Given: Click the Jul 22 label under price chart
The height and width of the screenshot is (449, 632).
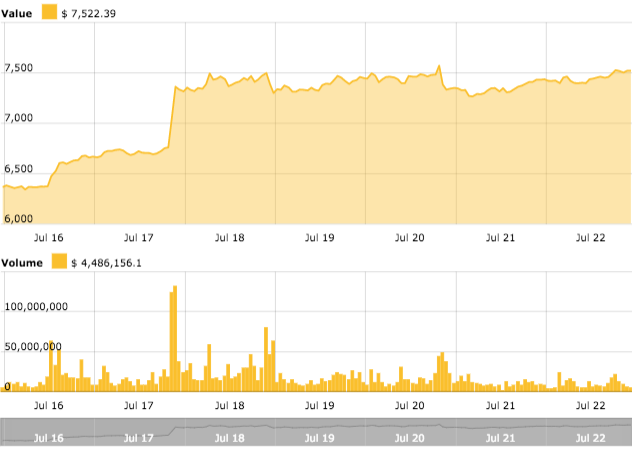Looking at the screenshot, I should [x=590, y=238].
